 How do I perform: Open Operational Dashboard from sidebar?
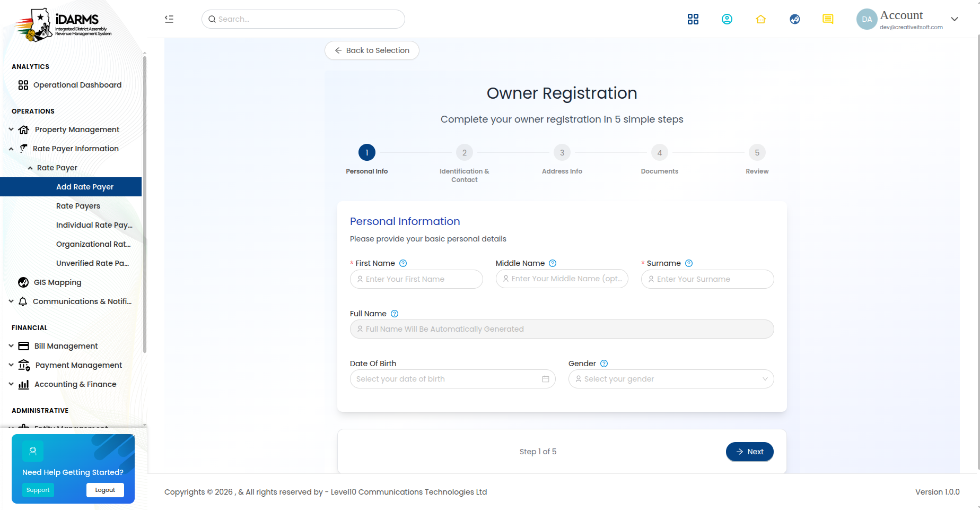(71, 85)
